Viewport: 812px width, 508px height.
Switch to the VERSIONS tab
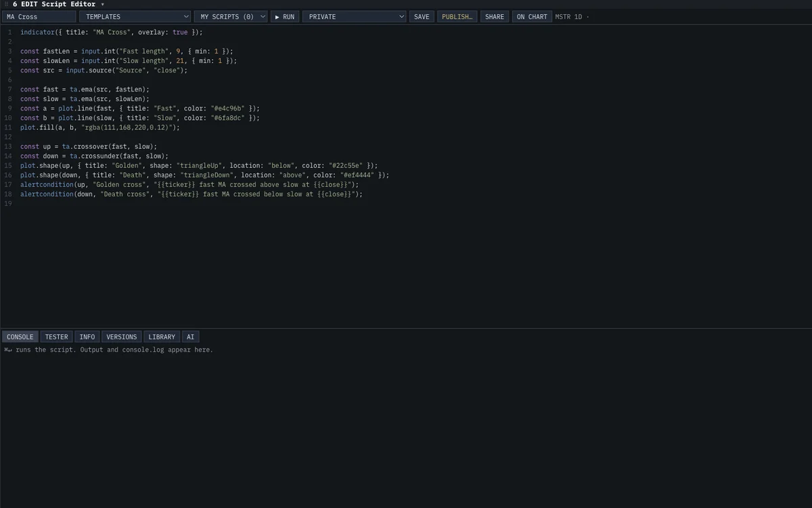pos(122,337)
